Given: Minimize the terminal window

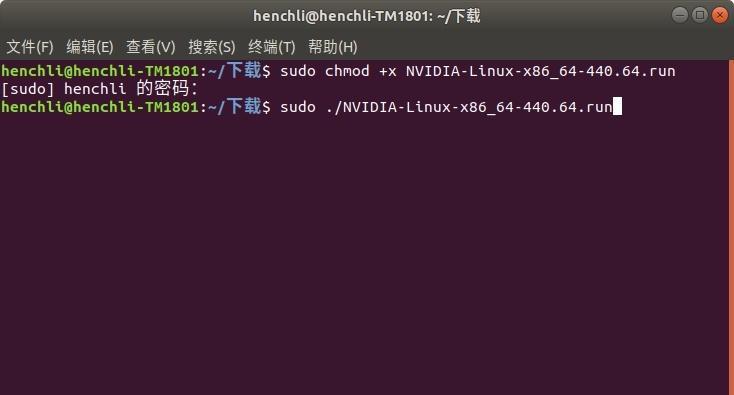Looking at the screenshot, I should [680, 15].
